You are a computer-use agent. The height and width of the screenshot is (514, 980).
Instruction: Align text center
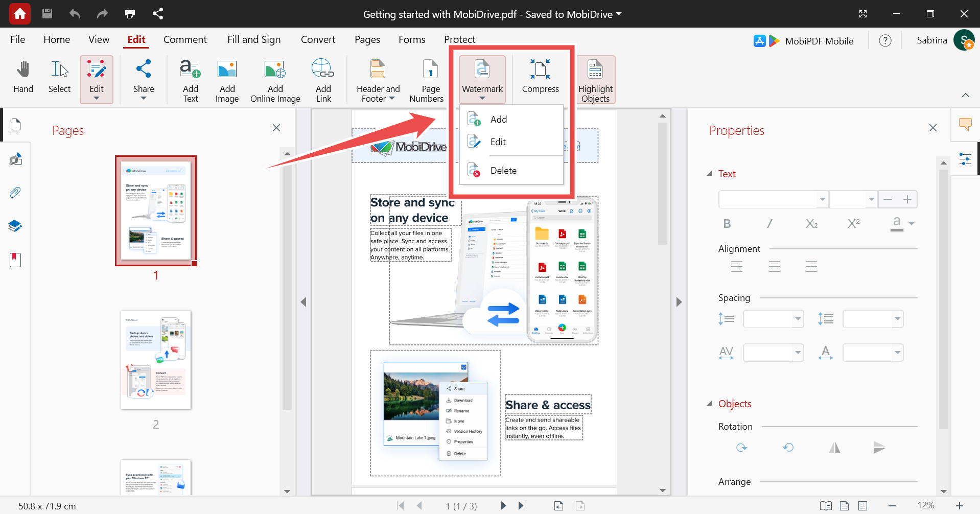click(x=775, y=266)
